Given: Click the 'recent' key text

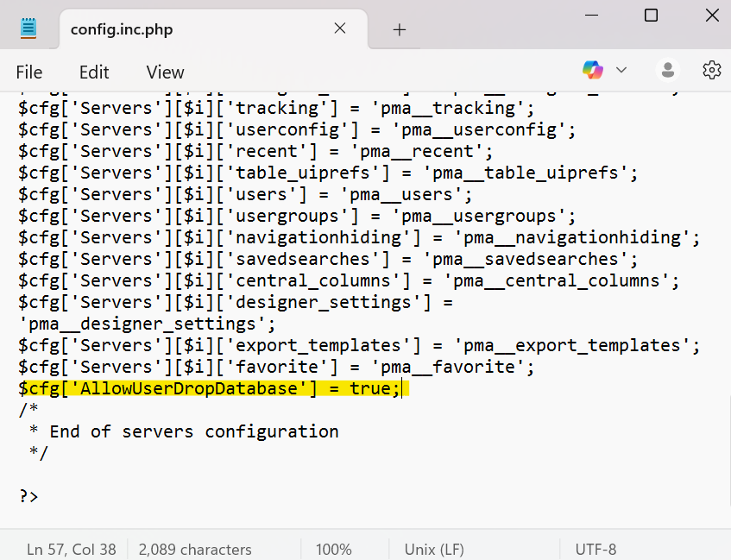Looking at the screenshot, I should point(271,151).
